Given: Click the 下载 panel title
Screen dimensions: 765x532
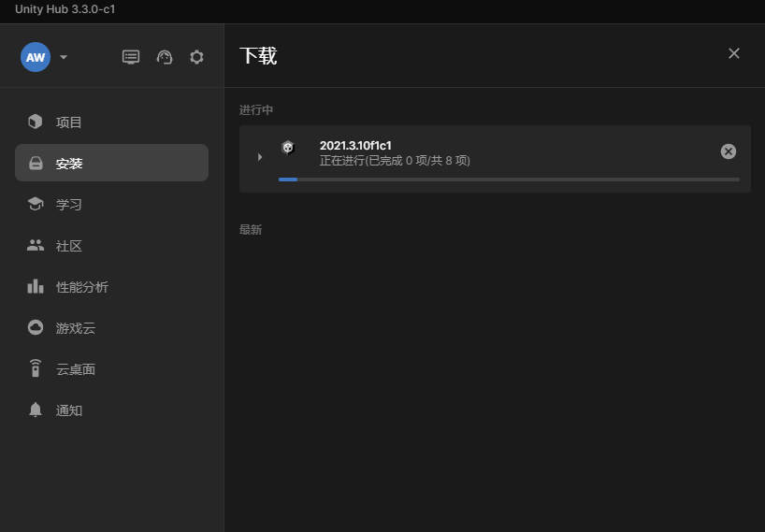Looking at the screenshot, I should (x=258, y=55).
